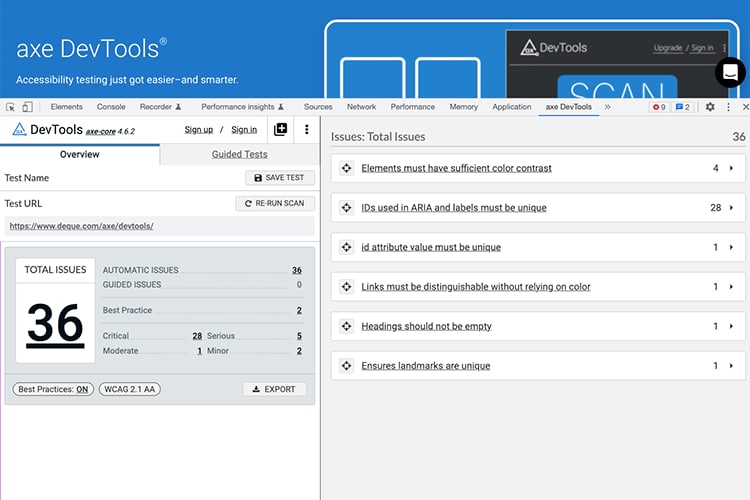Expand the landmarks unique issue arrow
The image size is (750, 500).
coord(731,366)
